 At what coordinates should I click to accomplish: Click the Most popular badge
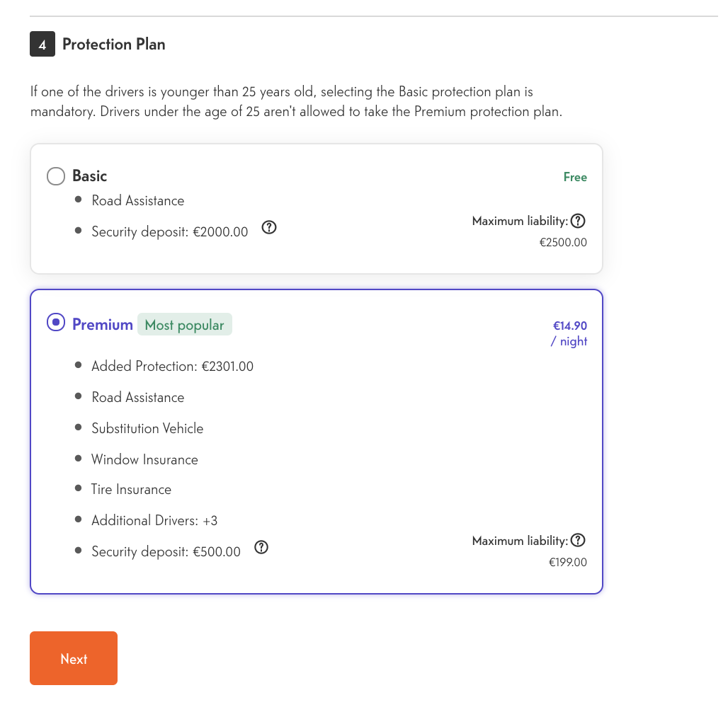[184, 324]
